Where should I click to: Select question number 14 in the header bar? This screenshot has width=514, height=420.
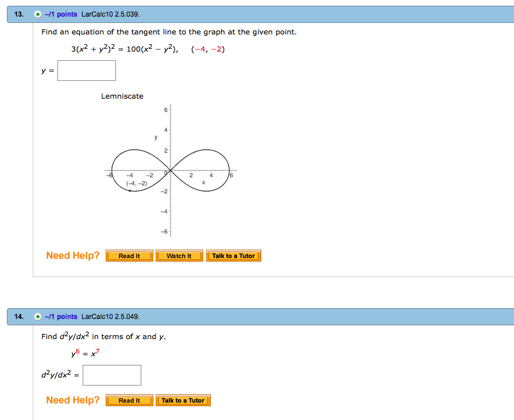click(x=19, y=317)
